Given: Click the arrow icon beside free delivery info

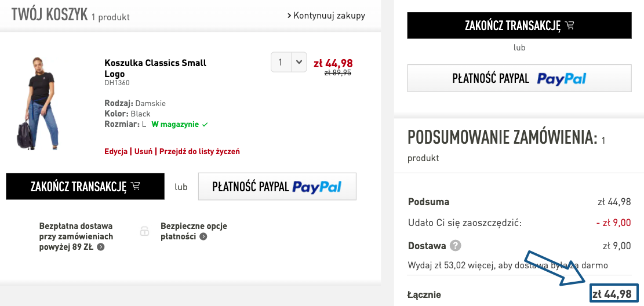Looking at the screenshot, I should [101, 247].
